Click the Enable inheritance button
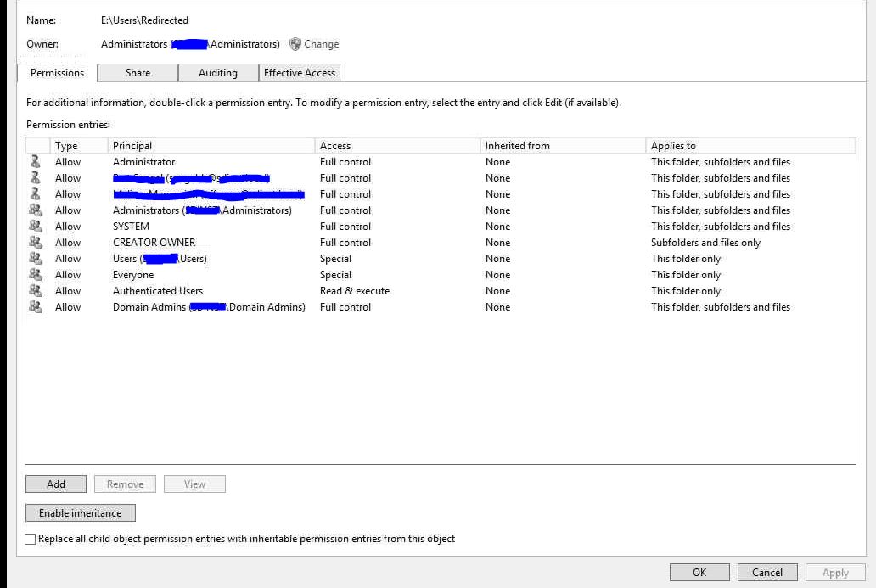Viewport: 876px width, 588px height. (80, 512)
